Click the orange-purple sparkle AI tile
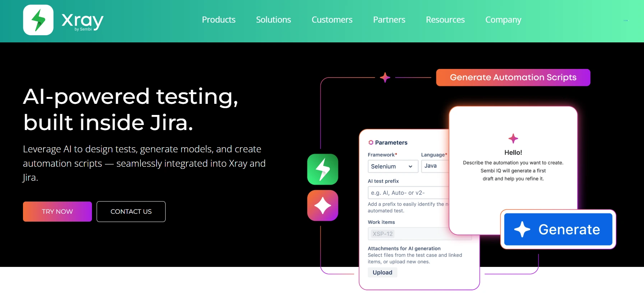 click(x=323, y=205)
